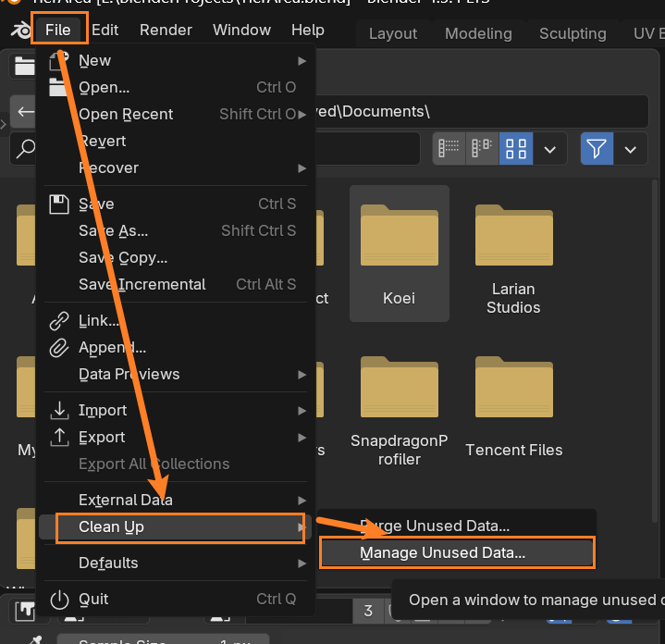
Task: Switch to horizontal list display mode
Action: pyautogui.click(x=482, y=148)
